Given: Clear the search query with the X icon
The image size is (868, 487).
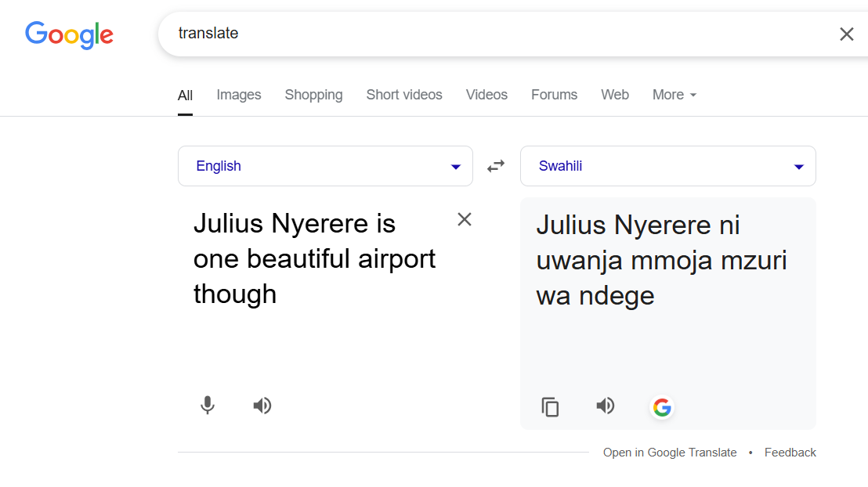Looking at the screenshot, I should (x=847, y=34).
